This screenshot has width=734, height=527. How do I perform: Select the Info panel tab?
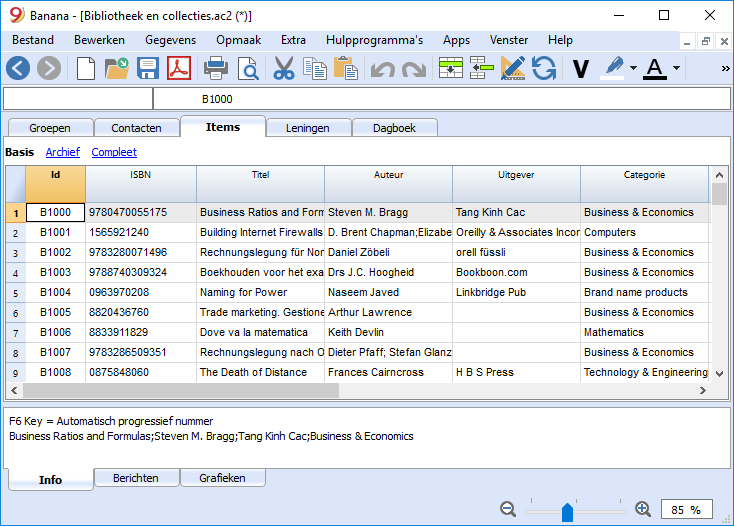pyautogui.click(x=51, y=480)
